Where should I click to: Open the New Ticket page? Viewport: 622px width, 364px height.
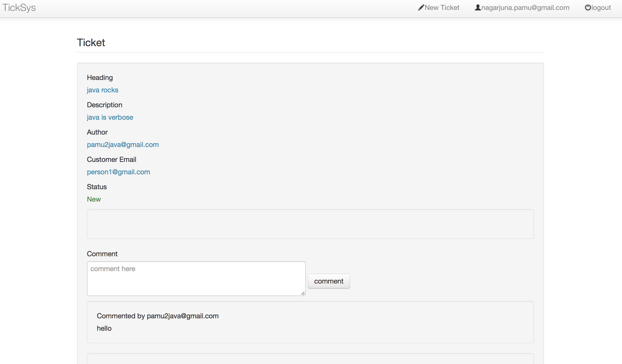442,8
